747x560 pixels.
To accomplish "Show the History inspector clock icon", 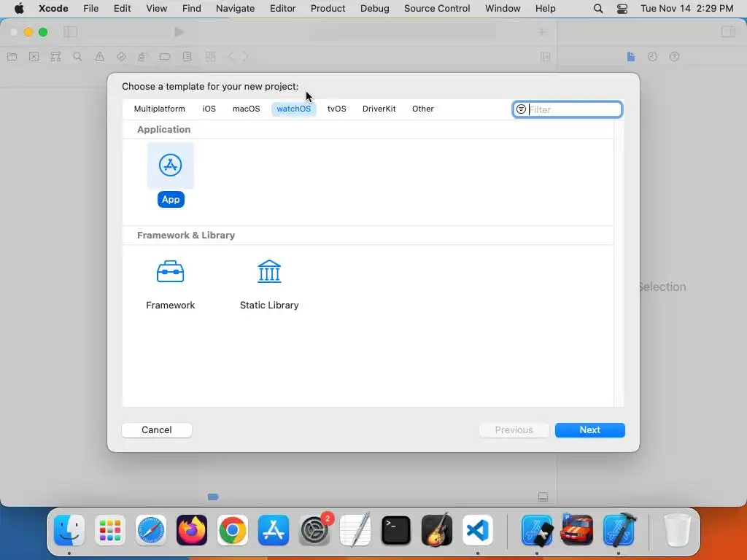I will pyautogui.click(x=652, y=57).
